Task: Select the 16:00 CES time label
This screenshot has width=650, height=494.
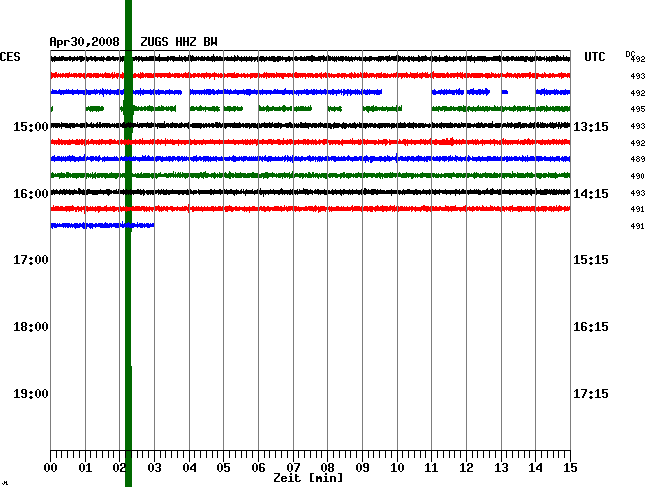Action: pos(31,194)
